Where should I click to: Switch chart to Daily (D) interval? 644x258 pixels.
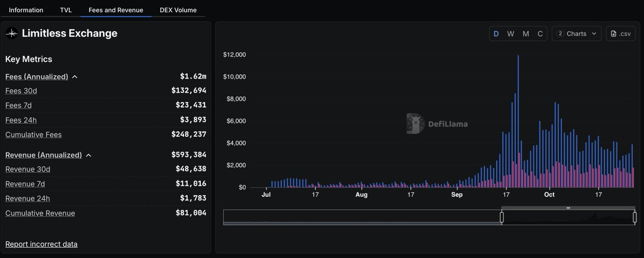pyautogui.click(x=496, y=34)
